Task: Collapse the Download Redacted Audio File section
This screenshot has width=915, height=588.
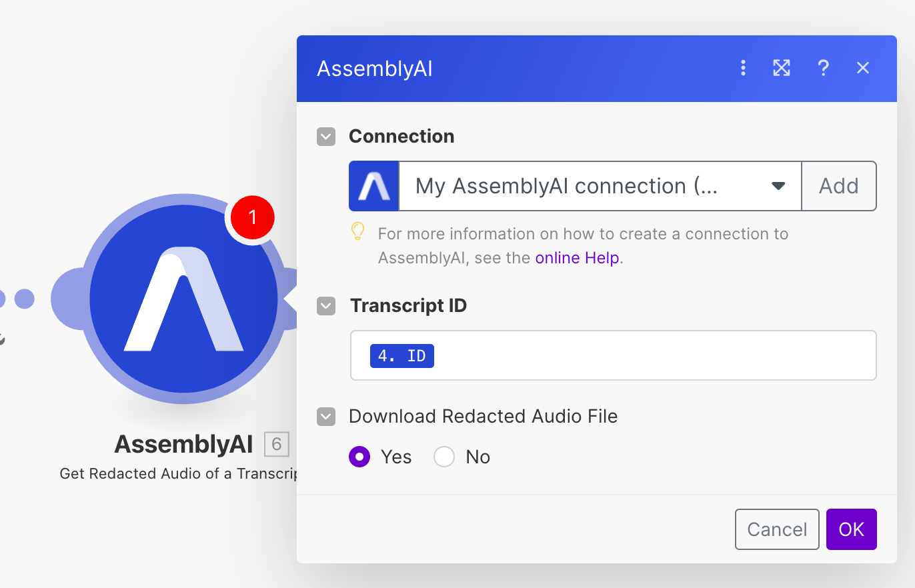Action: click(325, 417)
